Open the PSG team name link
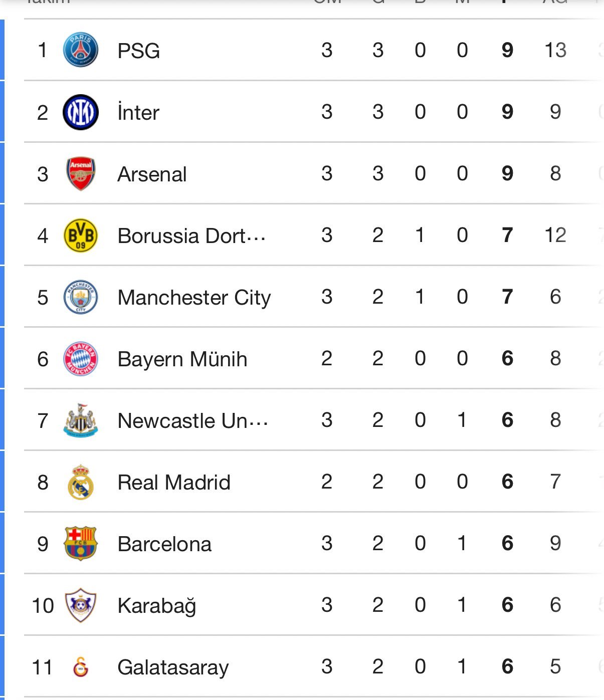 [139, 51]
